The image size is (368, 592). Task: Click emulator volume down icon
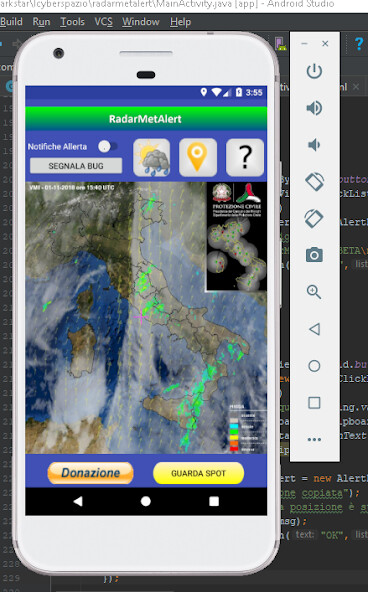[x=314, y=145]
